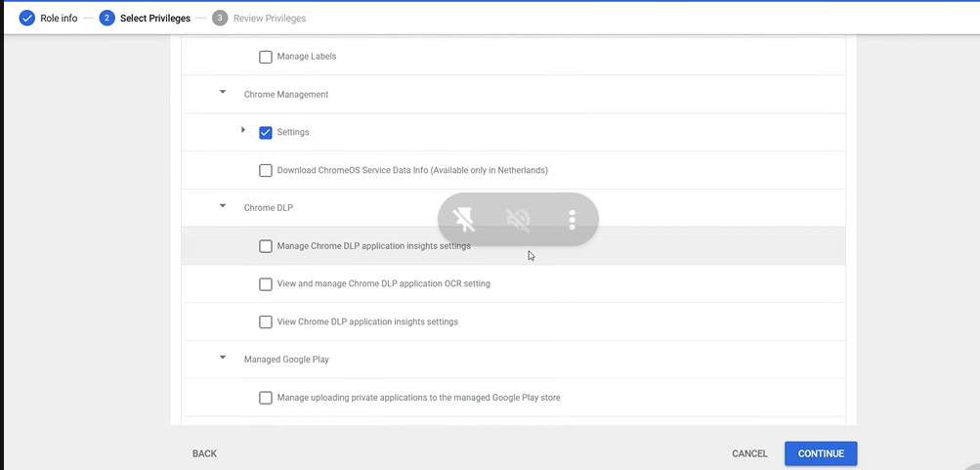This screenshot has height=470, width=980.
Task: Collapse the Chrome DLP section
Action: [x=223, y=207]
